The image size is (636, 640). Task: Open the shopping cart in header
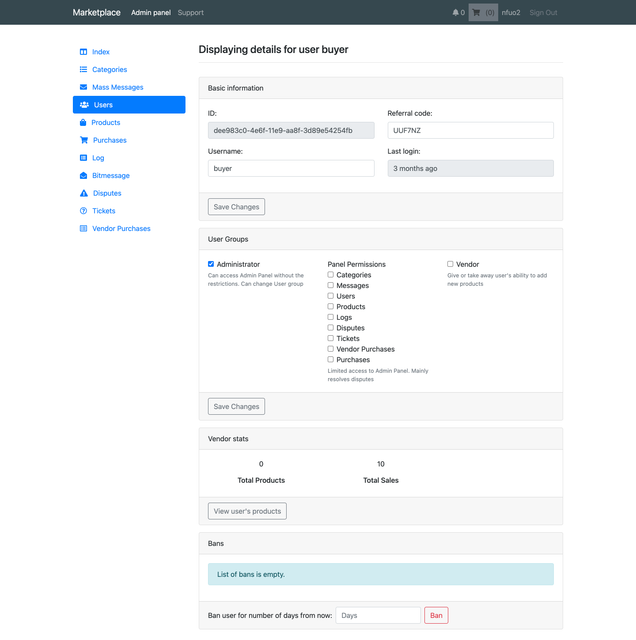(483, 13)
